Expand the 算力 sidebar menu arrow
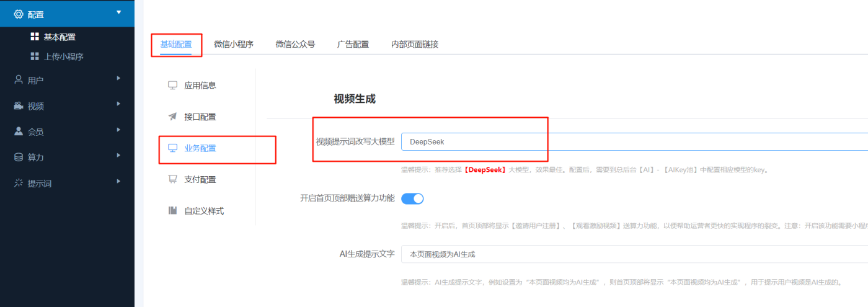The image size is (868, 307). [118, 156]
